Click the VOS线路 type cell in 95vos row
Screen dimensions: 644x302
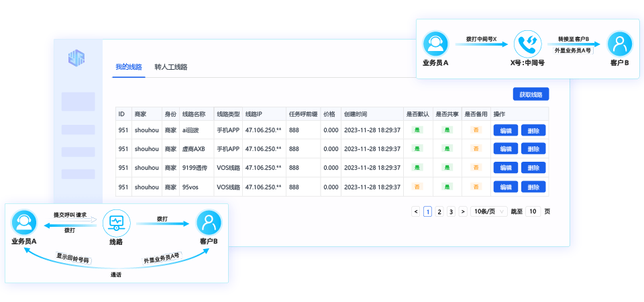tap(228, 187)
